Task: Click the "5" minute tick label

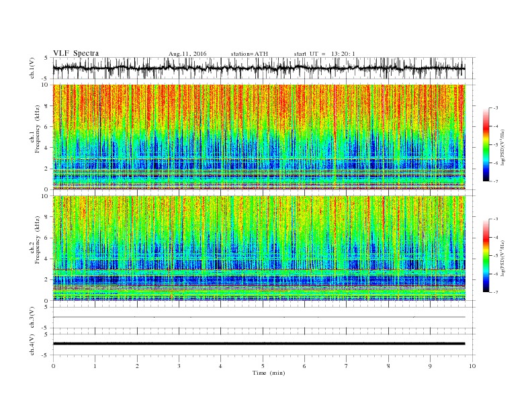Action: tap(263, 366)
